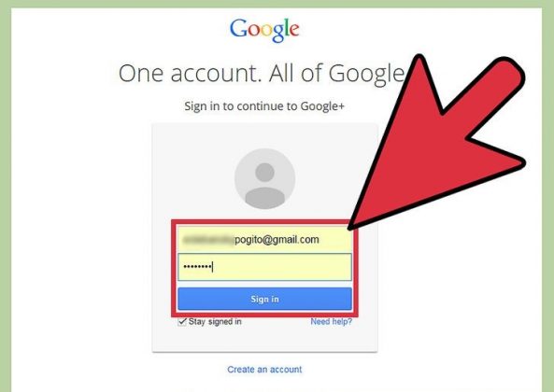Open the Need help? link

tap(332, 321)
